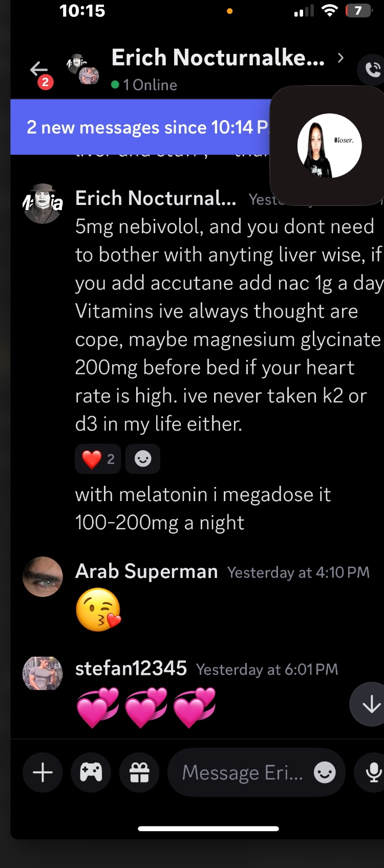Viewport: 384px width, 868px height.
Task: Tap the stefan12345 username
Action: pos(131,668)
